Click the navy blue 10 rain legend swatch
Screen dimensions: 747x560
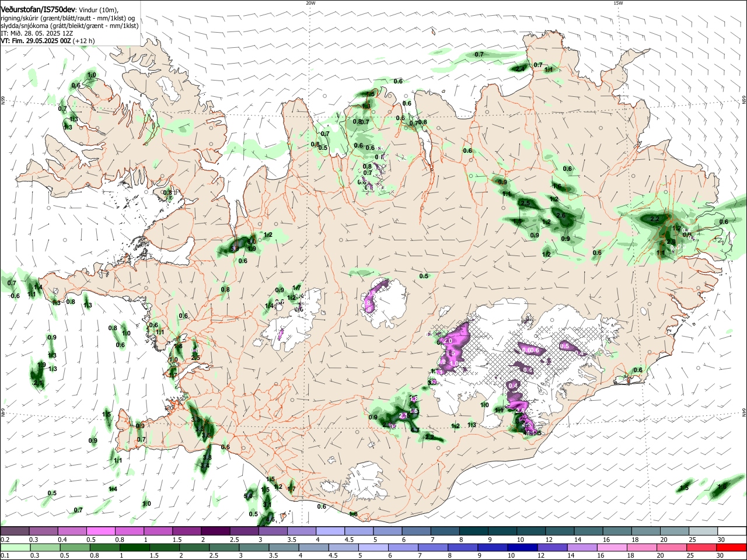[x=523, y=547]
